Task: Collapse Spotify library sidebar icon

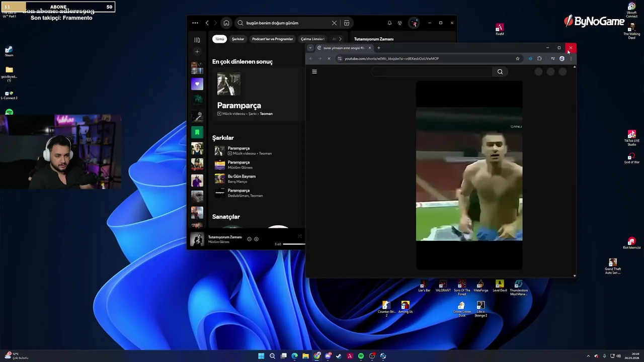Action: point(197,40)
